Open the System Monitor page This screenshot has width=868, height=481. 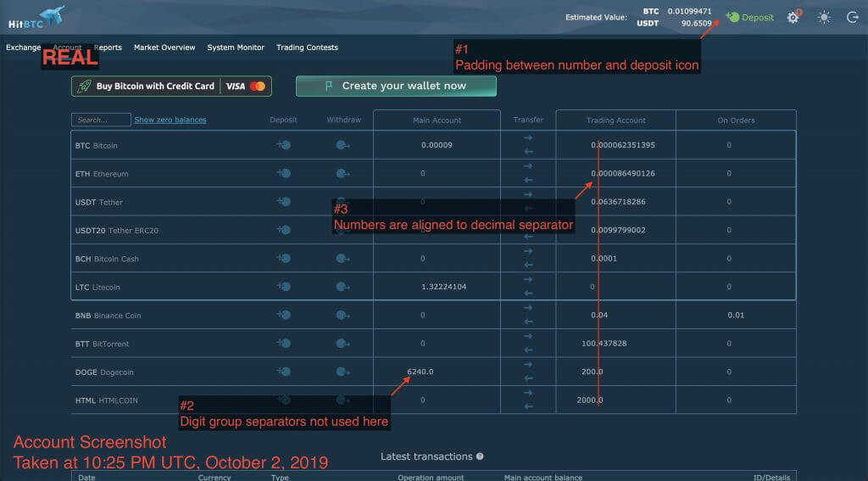[236, 48]
